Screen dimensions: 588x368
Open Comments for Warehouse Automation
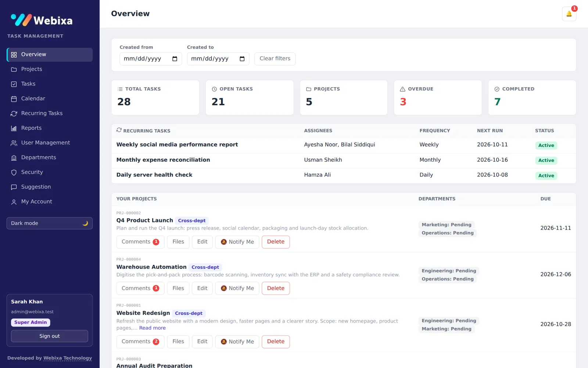[x=140, y=288]
